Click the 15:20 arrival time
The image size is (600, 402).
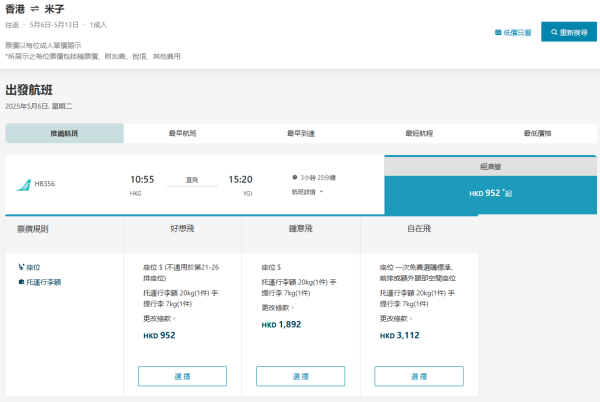[x=240, y=179]
